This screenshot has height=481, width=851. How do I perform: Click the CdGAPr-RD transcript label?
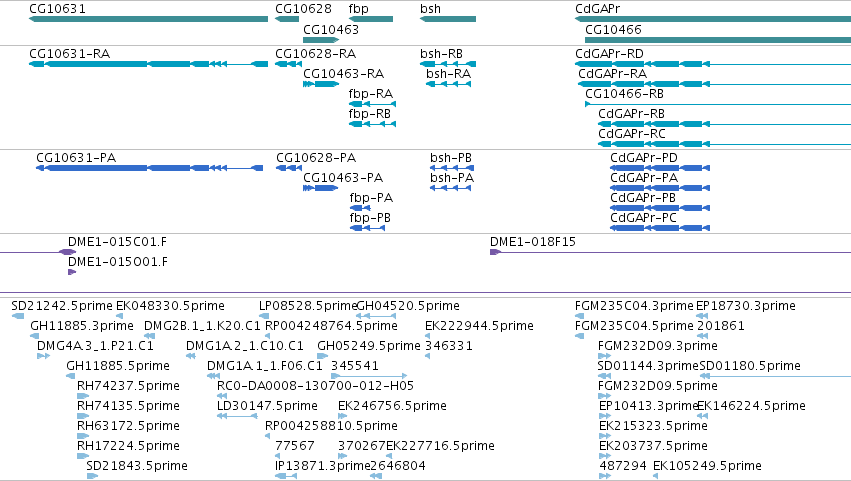click(x=609, y=54)
